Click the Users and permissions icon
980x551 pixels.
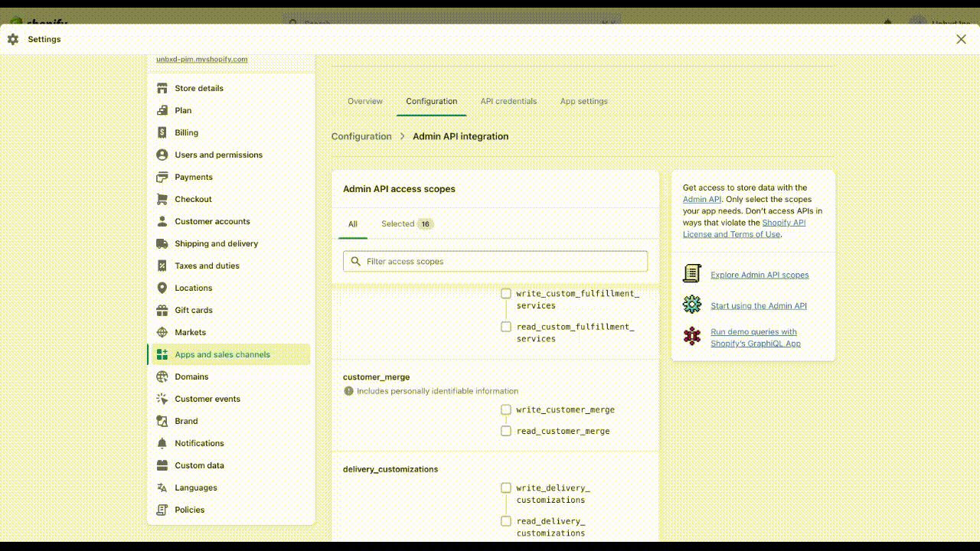(162, 155)
